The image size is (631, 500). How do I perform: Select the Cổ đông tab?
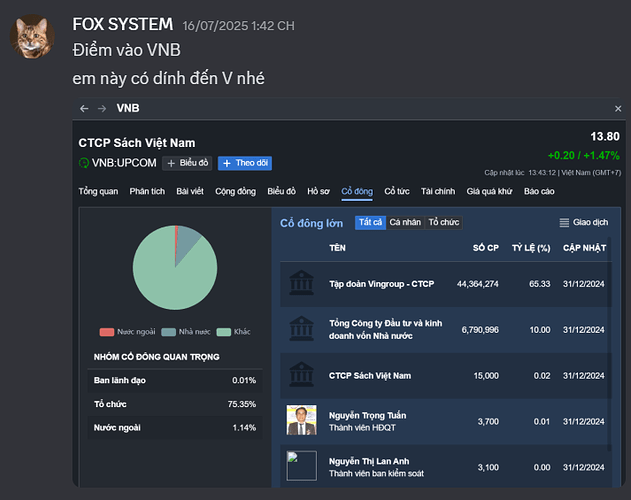coord(357,191)
